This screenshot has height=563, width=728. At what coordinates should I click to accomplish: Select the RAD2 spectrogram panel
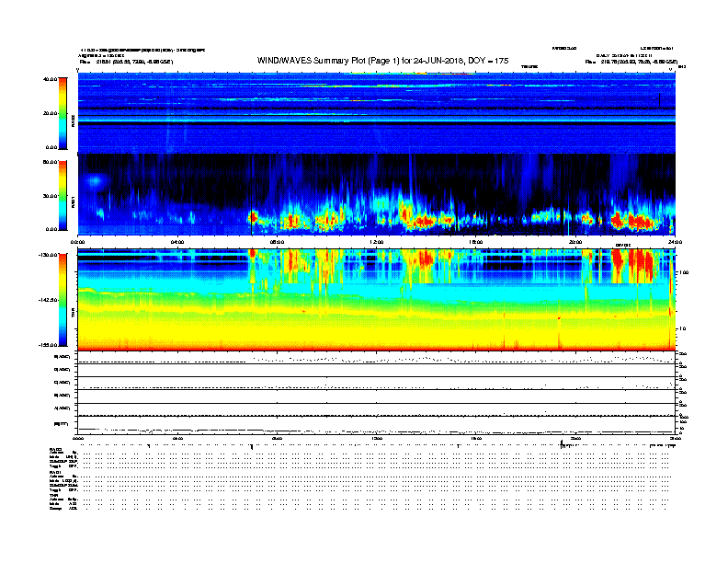(377, 113)
